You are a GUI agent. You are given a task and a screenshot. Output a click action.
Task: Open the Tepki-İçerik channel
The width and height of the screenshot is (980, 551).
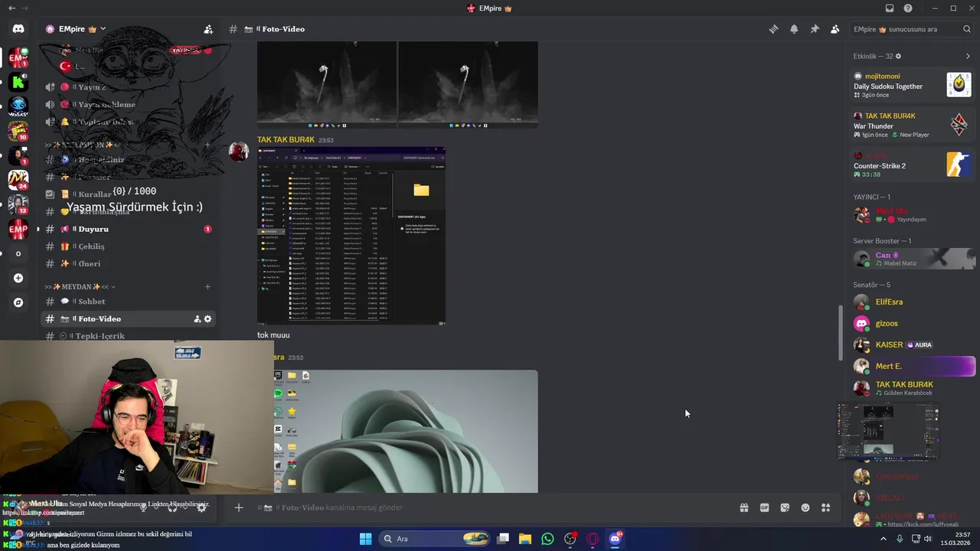128,336
